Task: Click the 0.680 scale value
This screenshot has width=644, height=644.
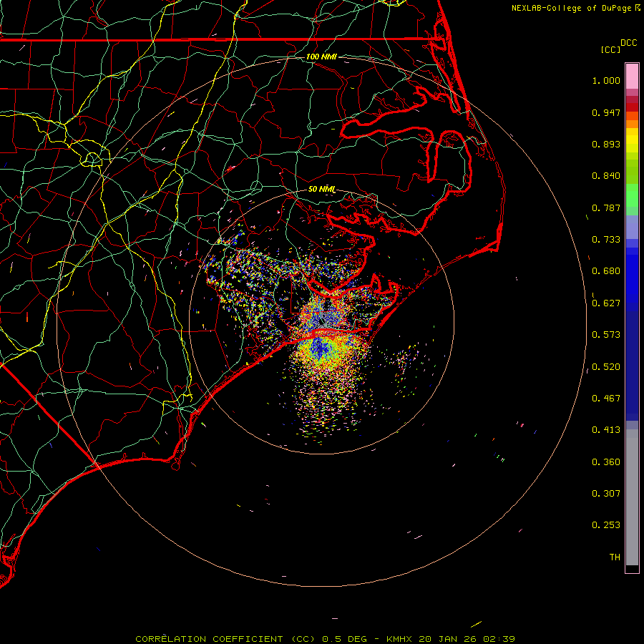Action: pos(606,271)
